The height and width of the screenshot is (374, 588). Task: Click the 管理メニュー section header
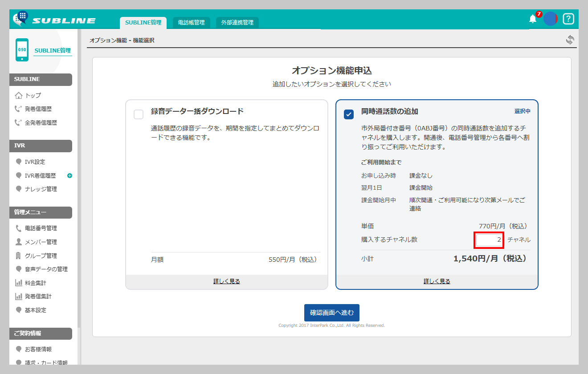(41, 213)
